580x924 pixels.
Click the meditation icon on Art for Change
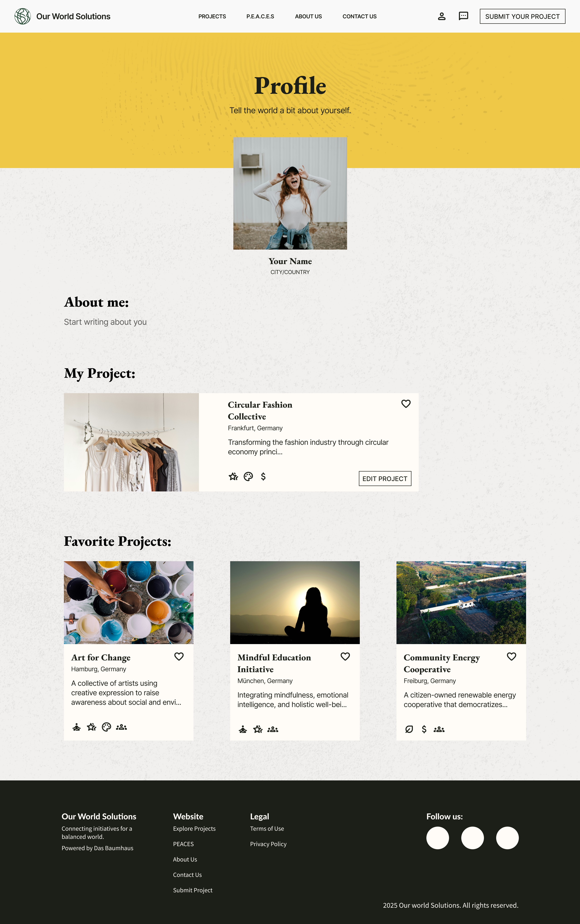click(x=77, y=727)
